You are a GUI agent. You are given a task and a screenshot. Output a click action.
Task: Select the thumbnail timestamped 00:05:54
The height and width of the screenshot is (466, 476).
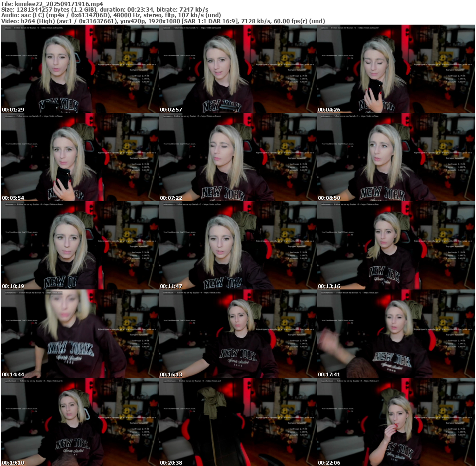(x=79, y=157)
